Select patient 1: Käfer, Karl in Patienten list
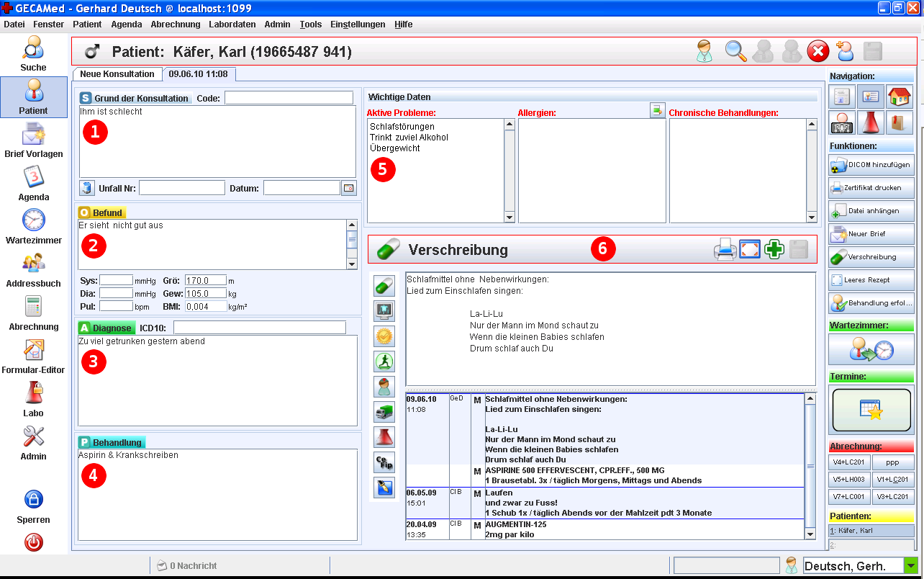 point(871,531)
